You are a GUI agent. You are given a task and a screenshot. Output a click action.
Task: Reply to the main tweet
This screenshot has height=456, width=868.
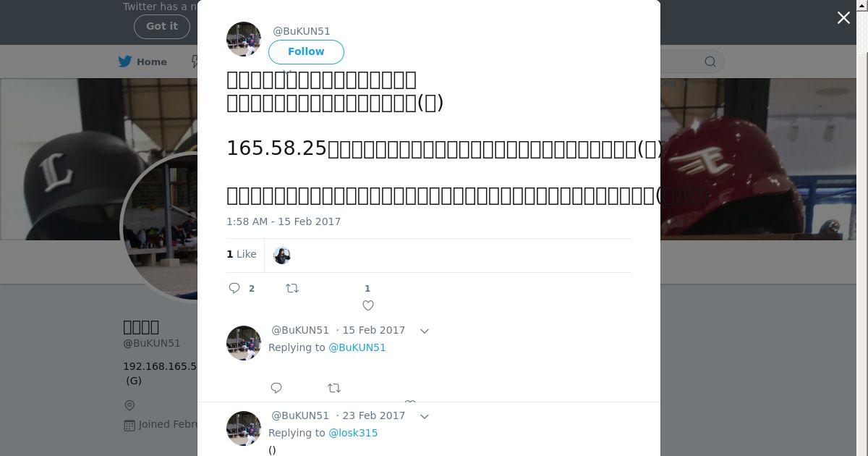234,288
